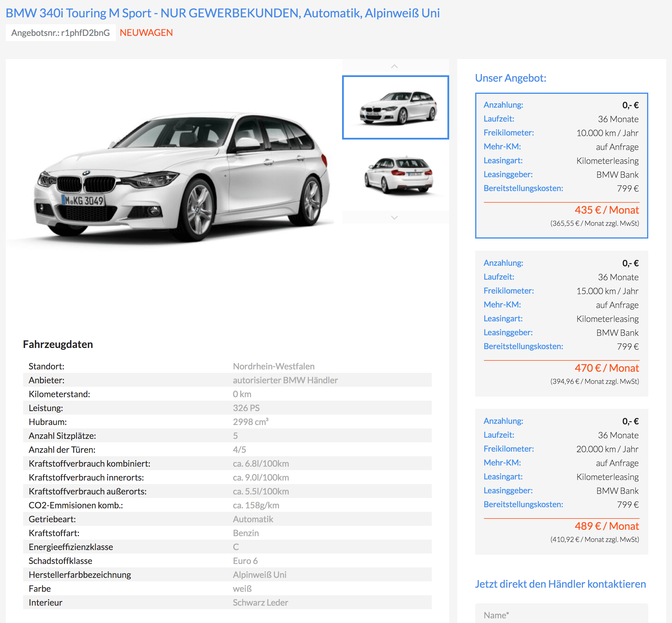Click the NEUWAGEN label

[146, 33]
